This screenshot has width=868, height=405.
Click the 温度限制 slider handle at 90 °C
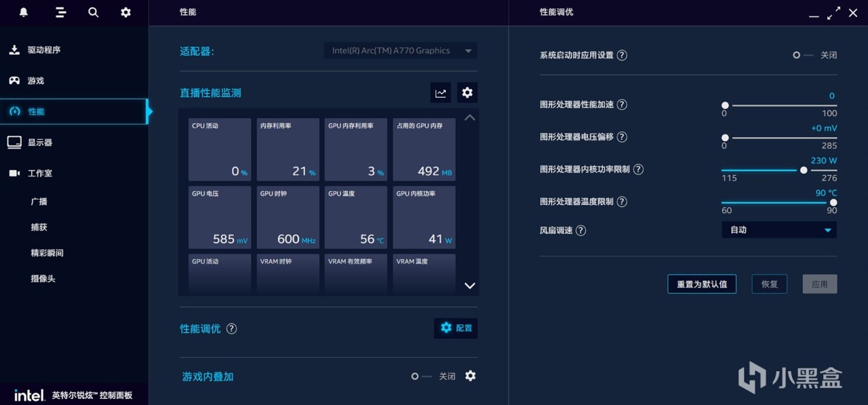coord(833,202)
